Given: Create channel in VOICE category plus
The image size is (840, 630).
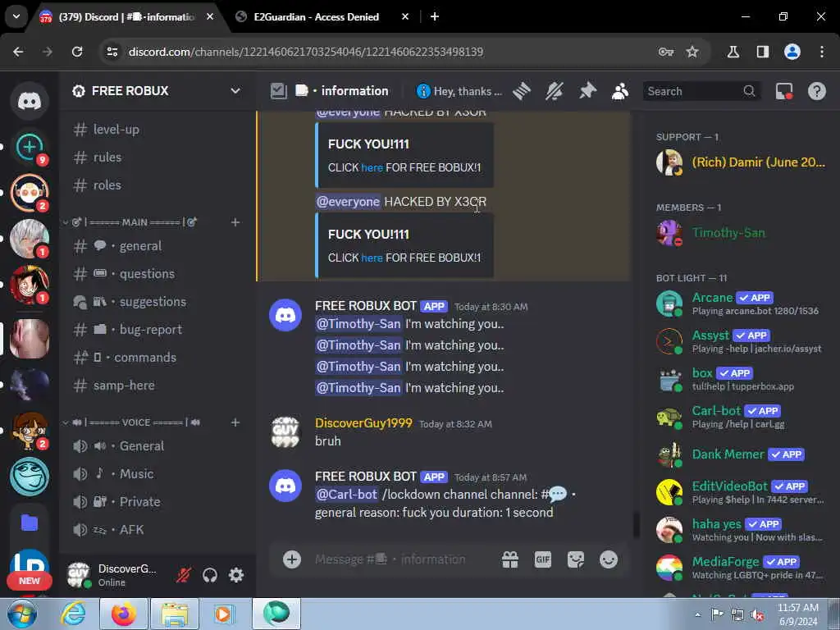Looking at the screenshot, I should (x=235, y=422).
